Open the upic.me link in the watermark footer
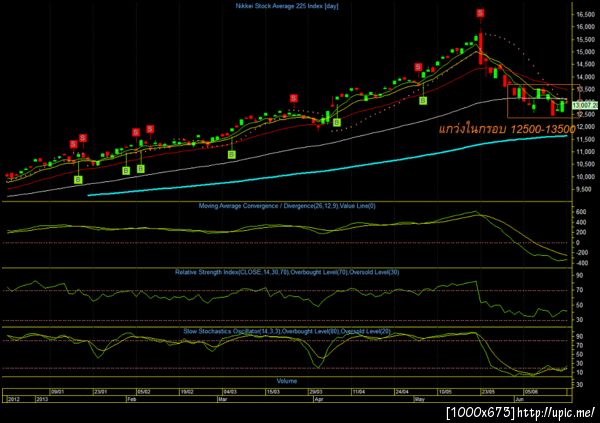The width and height of the screenshot is (600, 423). (x=556, y=412)
